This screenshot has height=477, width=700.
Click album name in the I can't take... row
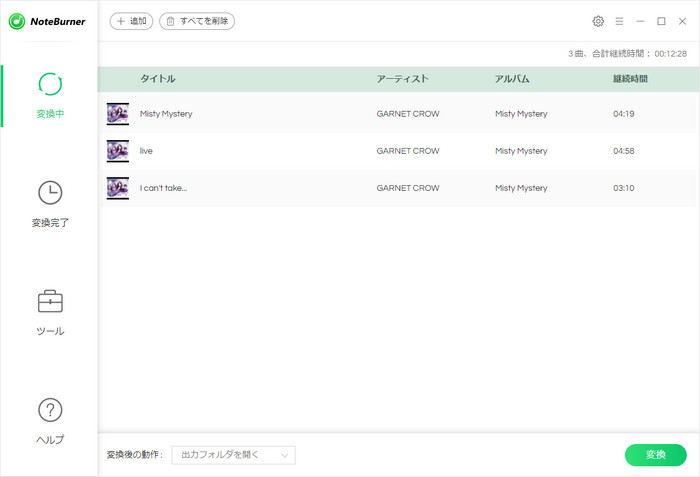point(521,188)
